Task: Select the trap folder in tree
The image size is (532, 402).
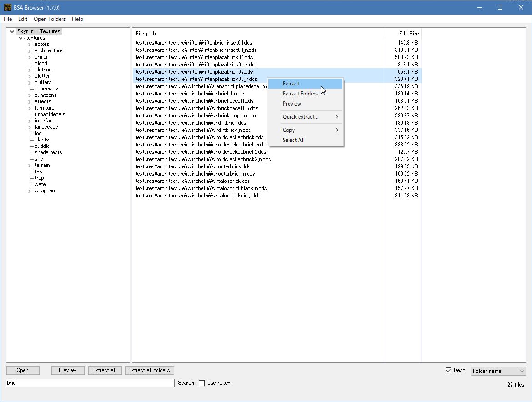Action: coord(39,178)
